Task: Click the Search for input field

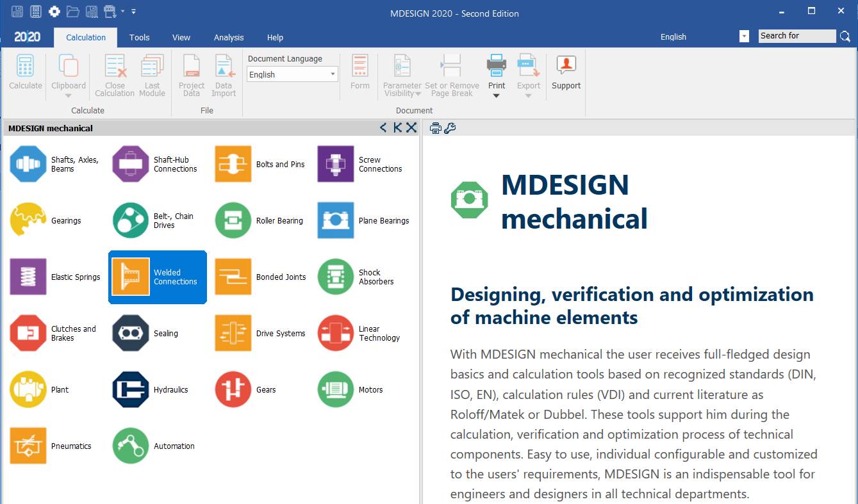Action: [797, 36]
